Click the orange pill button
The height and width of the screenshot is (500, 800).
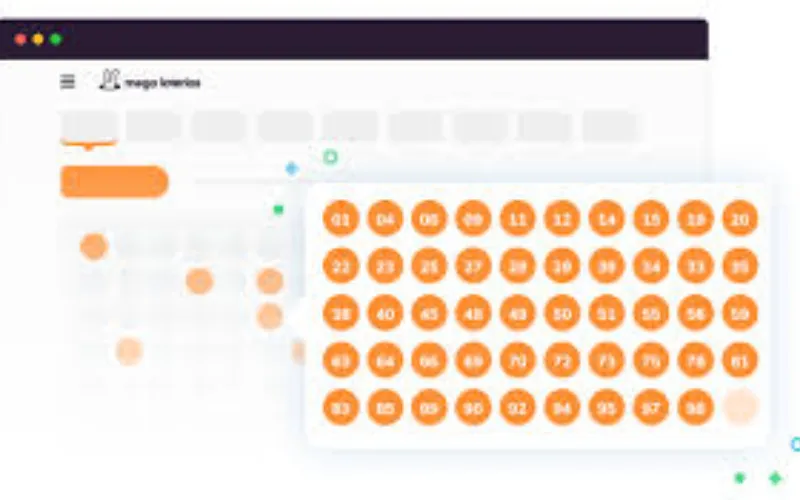click(114, 181)
